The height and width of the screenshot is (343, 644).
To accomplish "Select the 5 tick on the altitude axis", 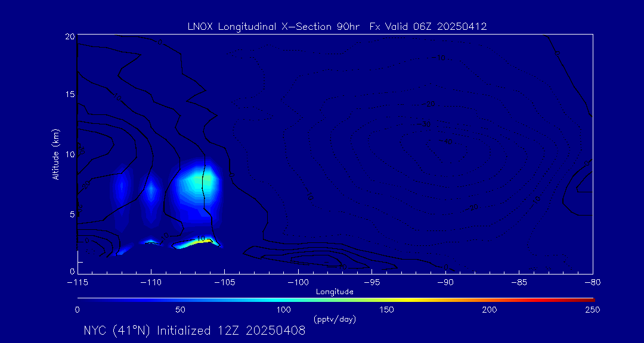I will tap(72, 214).
